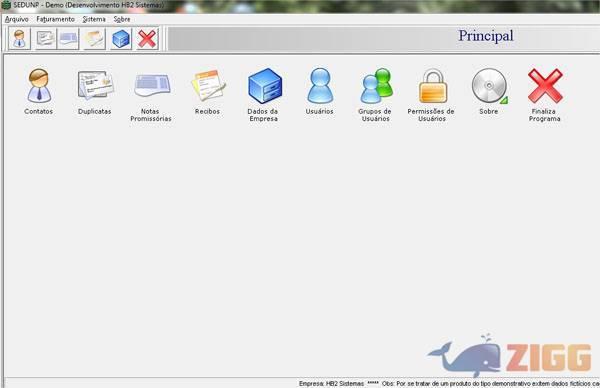Click the duplicatas toolbar button

(x=46, y=39)
